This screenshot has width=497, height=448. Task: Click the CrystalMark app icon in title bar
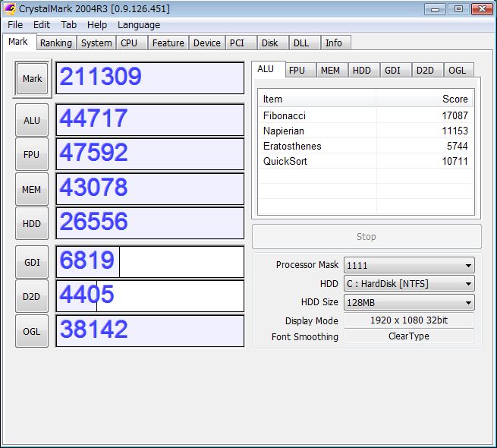point(9,8)
